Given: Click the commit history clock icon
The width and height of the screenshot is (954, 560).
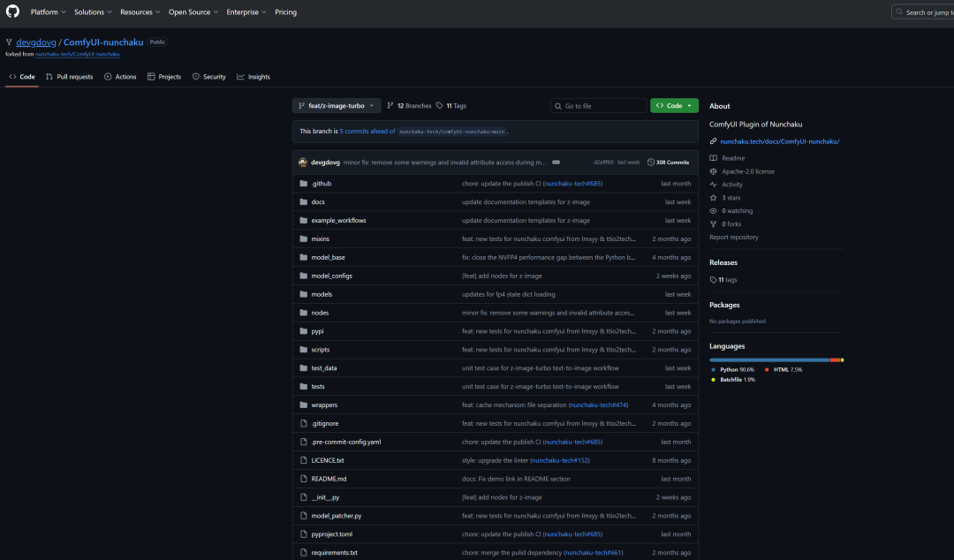Looking at the screenshot, I should [650, 163].
